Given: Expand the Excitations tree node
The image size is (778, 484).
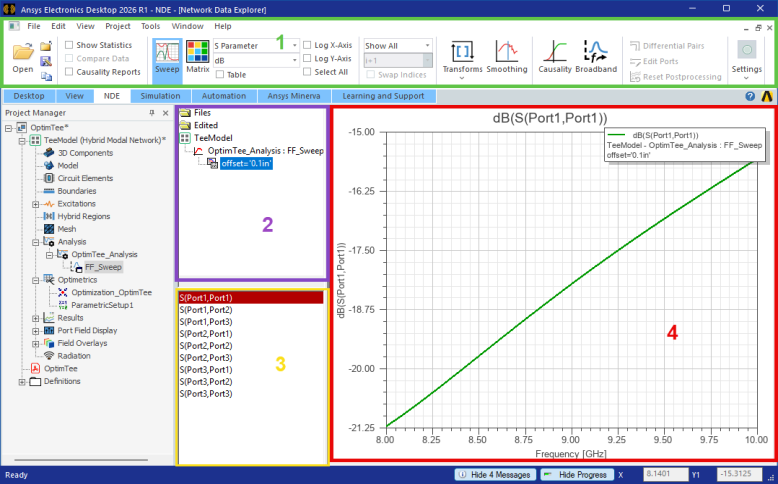Looking at the screenshot, I should coord(36,204).
